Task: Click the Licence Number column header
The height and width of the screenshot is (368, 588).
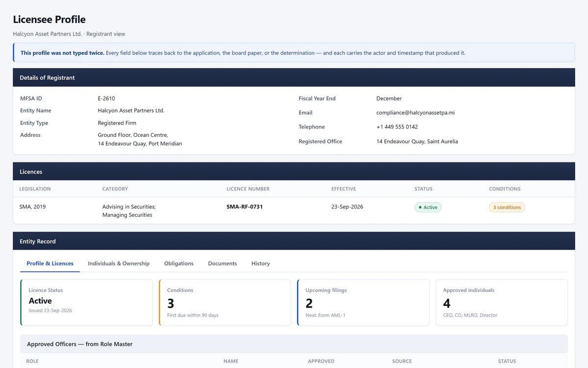Action: click(248, 189)
